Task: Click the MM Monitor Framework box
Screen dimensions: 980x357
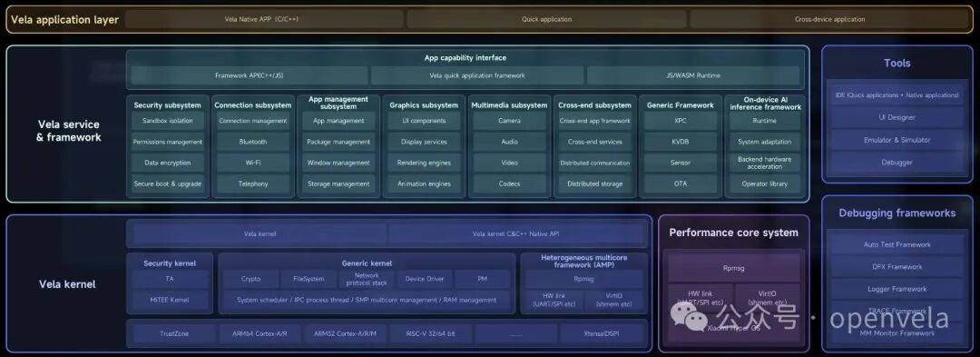Action: (x=897, y=333)
